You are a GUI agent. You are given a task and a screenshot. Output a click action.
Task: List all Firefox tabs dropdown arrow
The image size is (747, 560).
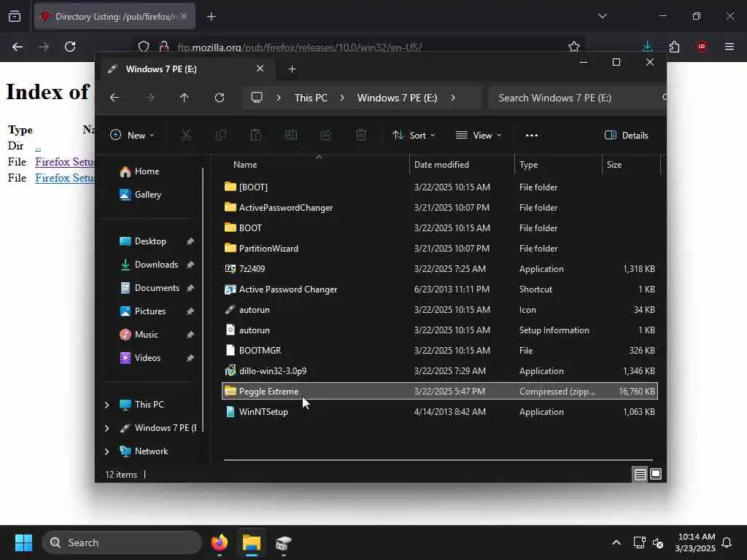pos(602,16)
